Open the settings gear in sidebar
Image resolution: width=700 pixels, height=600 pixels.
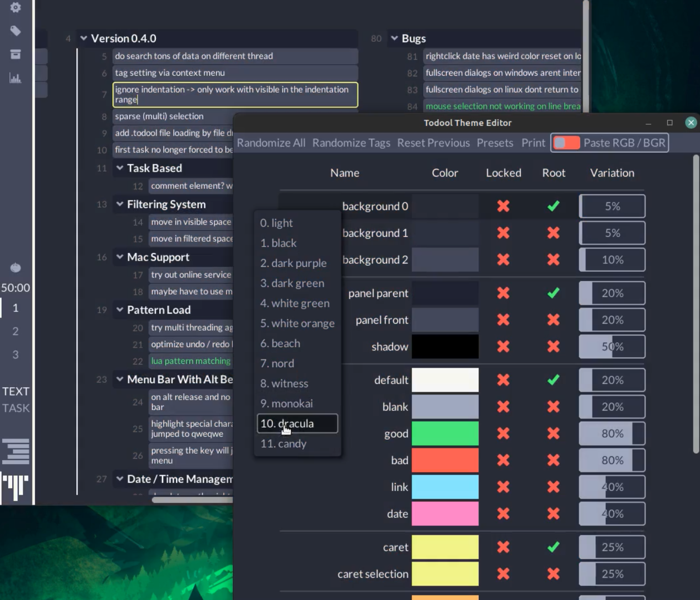click(x=16, y=7)
